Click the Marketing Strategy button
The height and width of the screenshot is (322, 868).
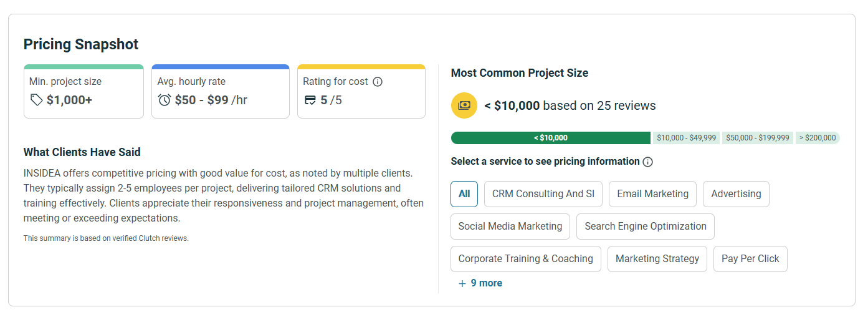pyautogui.click(x=657, y=259)
